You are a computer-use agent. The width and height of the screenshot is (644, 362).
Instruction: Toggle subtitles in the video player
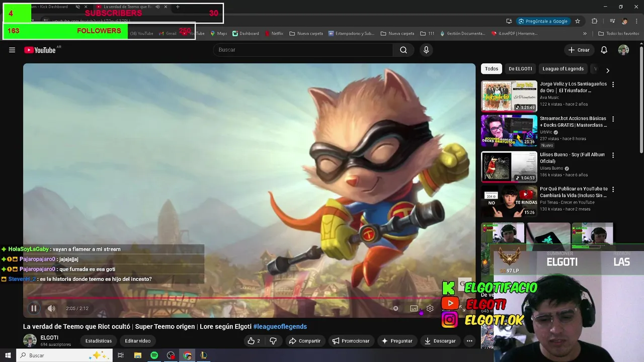pyautogui.click(x=414, y=308)
